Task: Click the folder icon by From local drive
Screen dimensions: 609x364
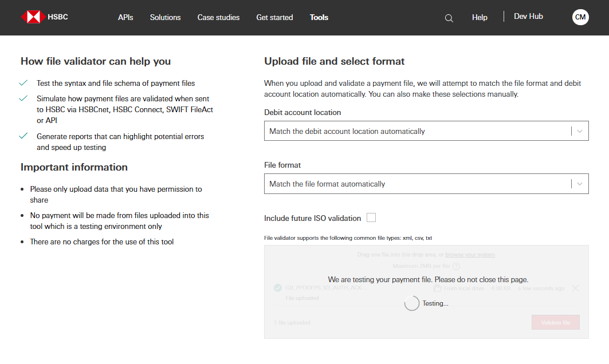Action: click(x=437, y=288)
